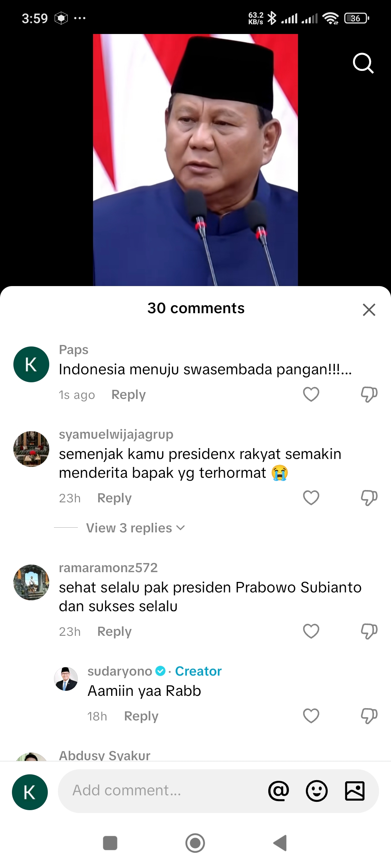Attach an image with the picture icon

click(x=355, y=791)
